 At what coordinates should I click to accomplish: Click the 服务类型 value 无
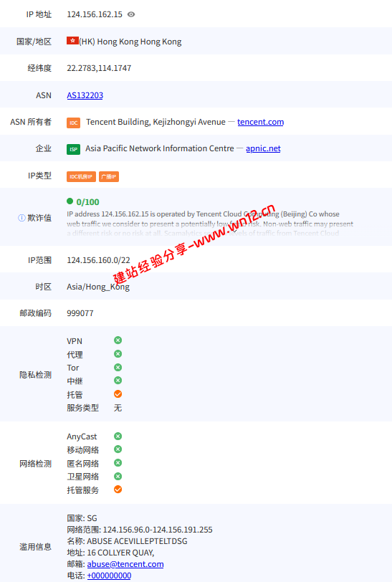pos(118,408)
